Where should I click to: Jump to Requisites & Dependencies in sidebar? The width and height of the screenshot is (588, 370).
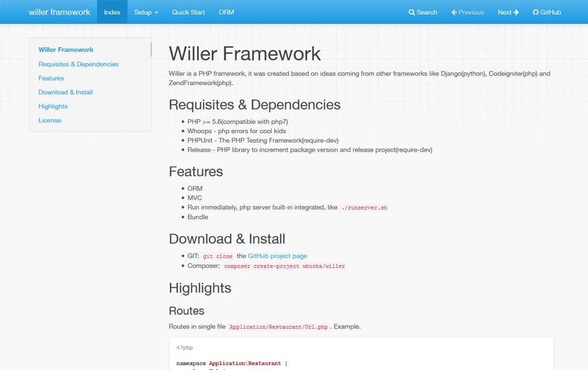click(78, 64)
